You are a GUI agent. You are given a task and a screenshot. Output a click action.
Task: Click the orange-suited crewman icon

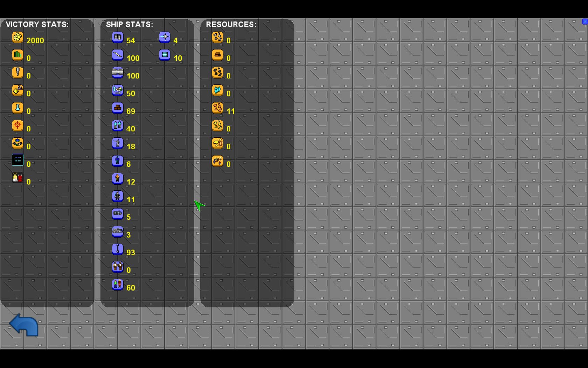pyautogui.click(x=118, y=178)
